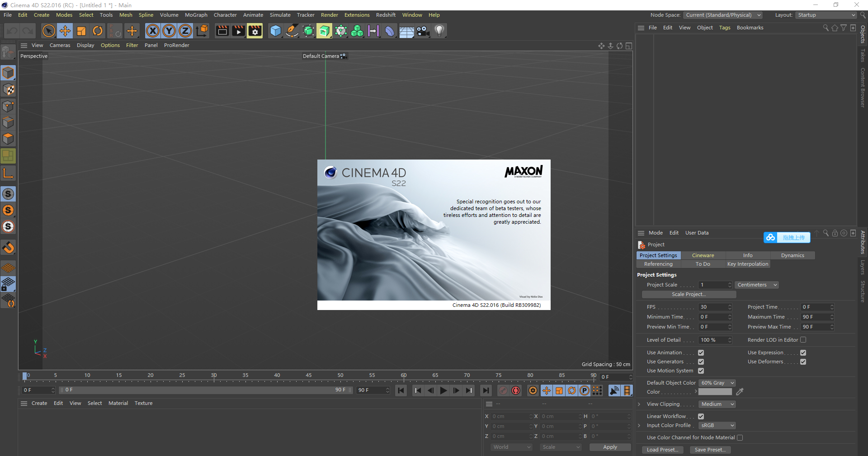Open the Layout Startup dropdown
This screenshot has width=868, height=456.
(x=826, y=15)
